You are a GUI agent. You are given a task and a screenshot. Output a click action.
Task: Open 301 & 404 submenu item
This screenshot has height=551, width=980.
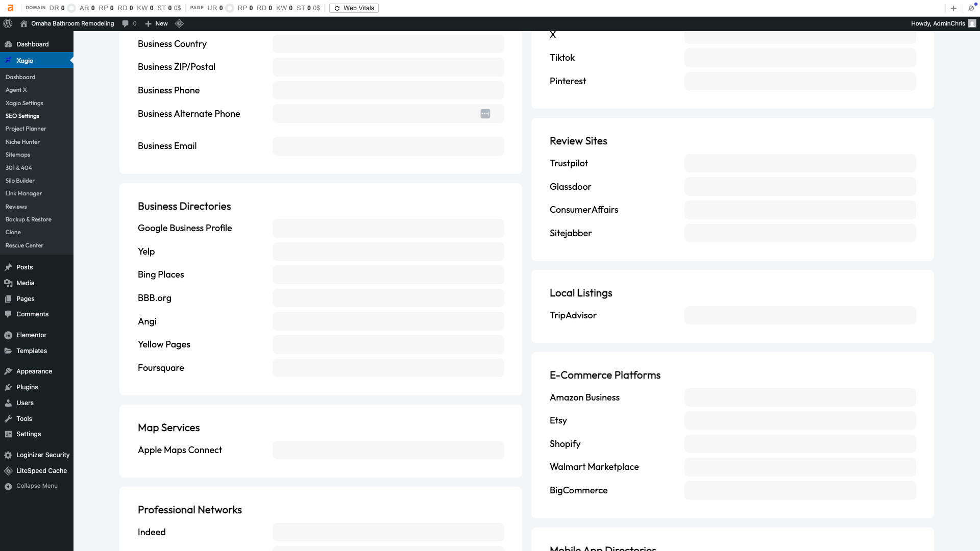point(19,168)
